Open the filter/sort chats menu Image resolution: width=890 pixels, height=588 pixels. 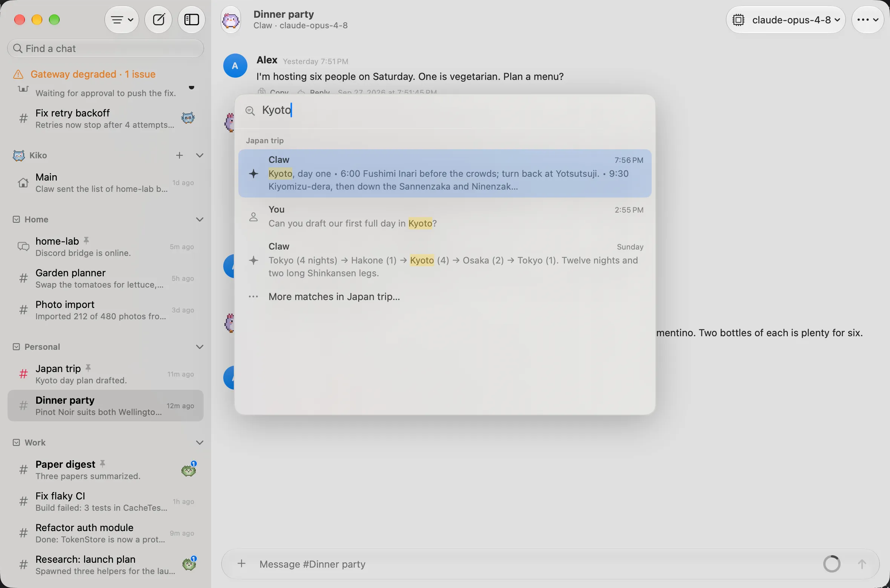121,20
